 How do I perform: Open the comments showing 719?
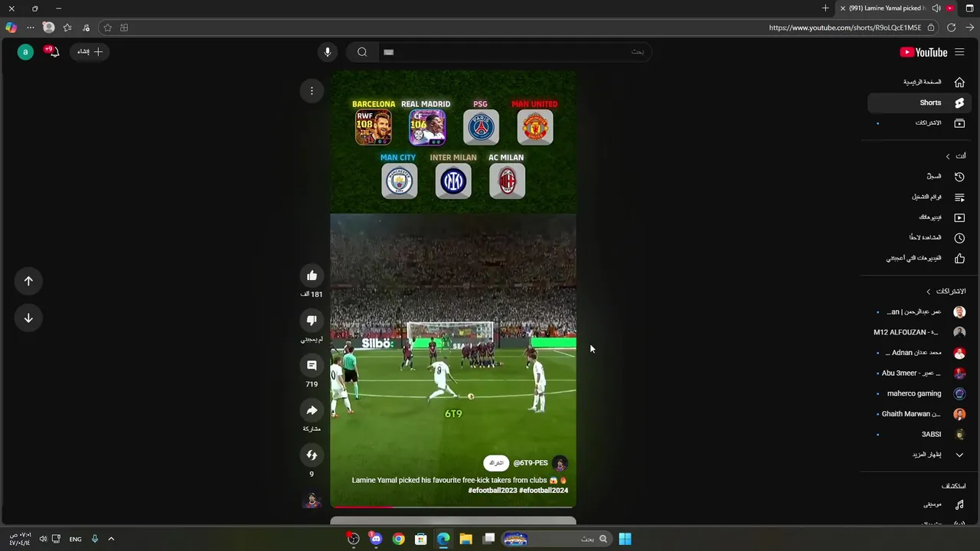312,366
